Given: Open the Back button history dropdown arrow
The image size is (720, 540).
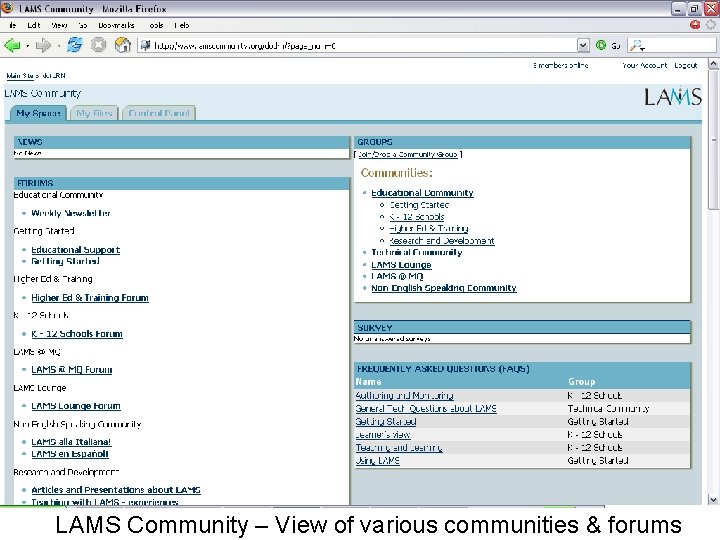Looking at the screenshot, I should [27, 45].
